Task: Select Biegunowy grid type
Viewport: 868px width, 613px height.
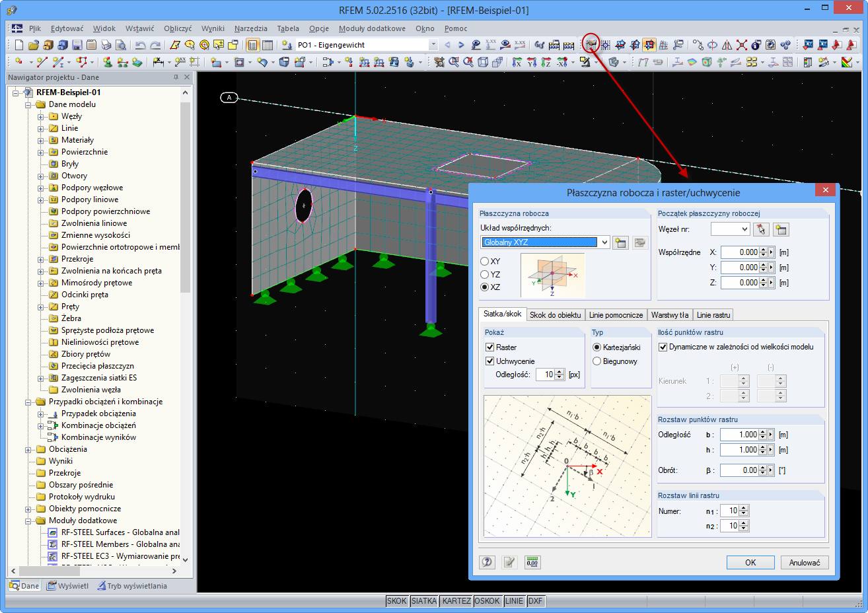Action: 597,361
